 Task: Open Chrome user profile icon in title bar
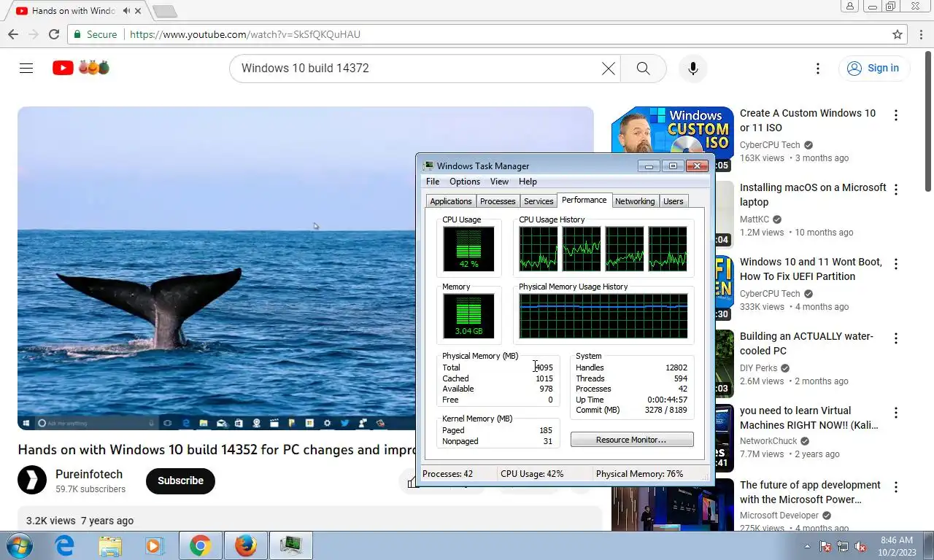click(x=849, y=7)
